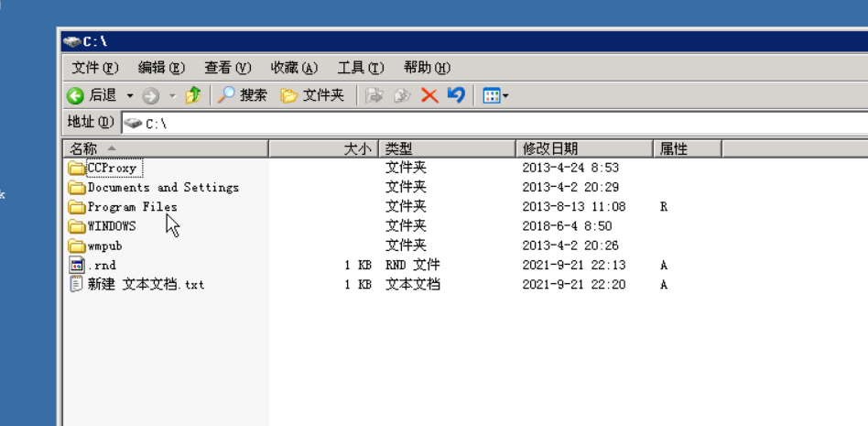Screen dimensions: 868x426
Task: Go up one folder level icon
Action: (x=193, y=95)
